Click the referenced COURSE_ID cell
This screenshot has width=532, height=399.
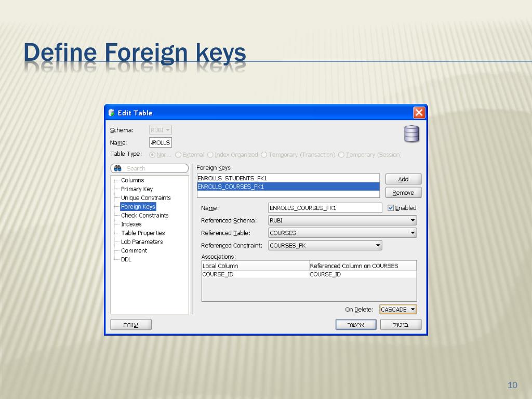point(363,274)
